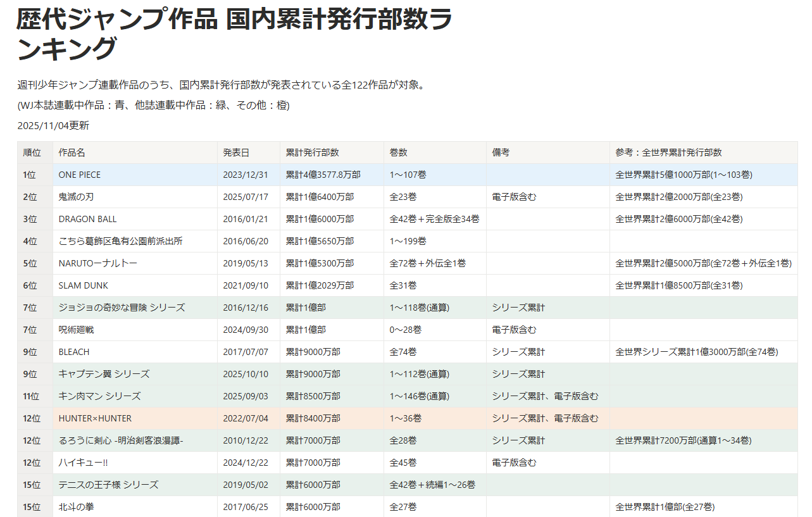Click the 北斗の拳 entry
The image size is (812, 517).
pos(76,507)
